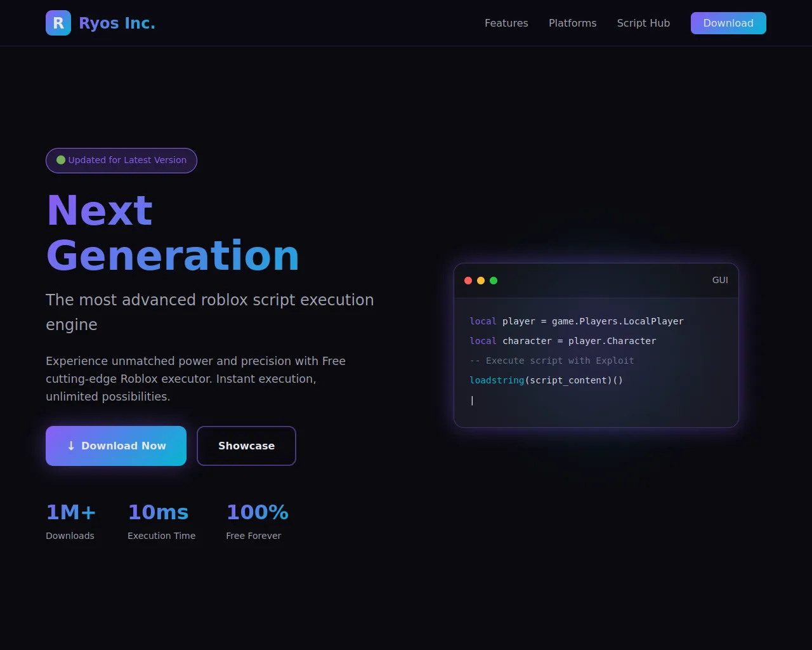Click the loadstring(script_content)() line

(x=546, y=380)
